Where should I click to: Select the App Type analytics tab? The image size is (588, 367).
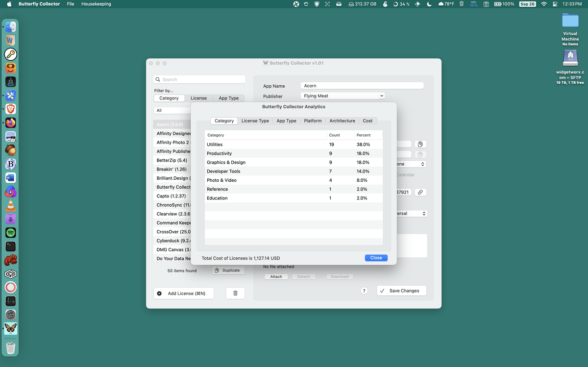point(286,121)
